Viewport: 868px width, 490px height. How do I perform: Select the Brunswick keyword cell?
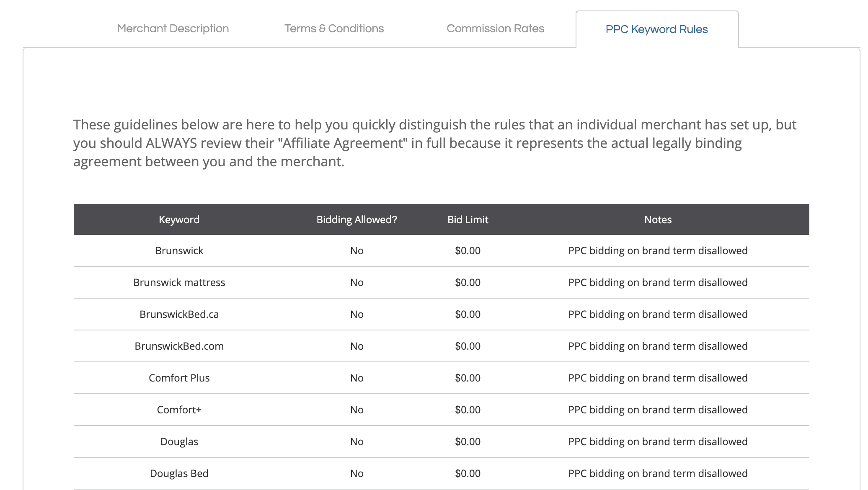[179, 250]
